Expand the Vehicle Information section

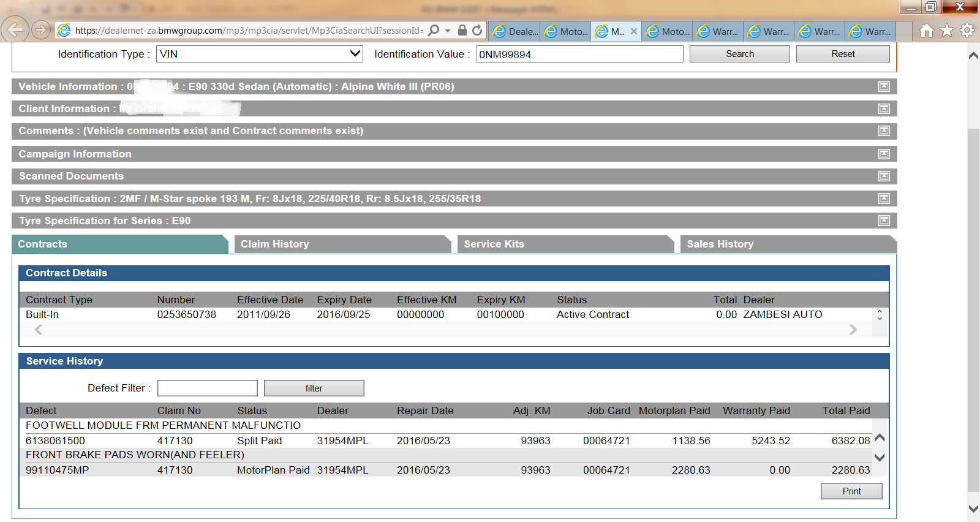coord(884,86)
